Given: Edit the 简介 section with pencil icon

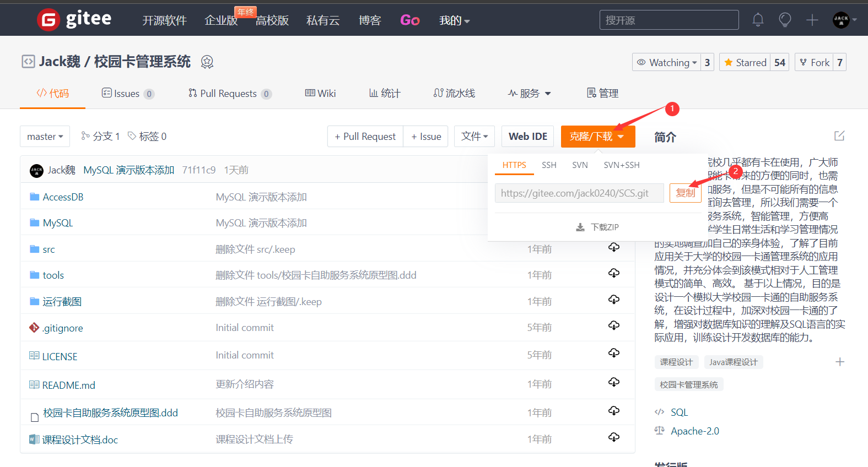Looking at the screenshot, I should (x=839, y=136).
